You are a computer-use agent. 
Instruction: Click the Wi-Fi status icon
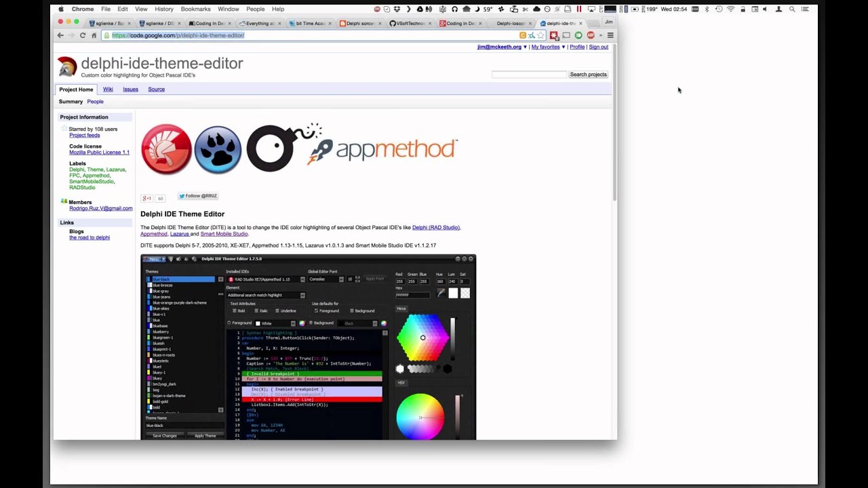(730, 9)
